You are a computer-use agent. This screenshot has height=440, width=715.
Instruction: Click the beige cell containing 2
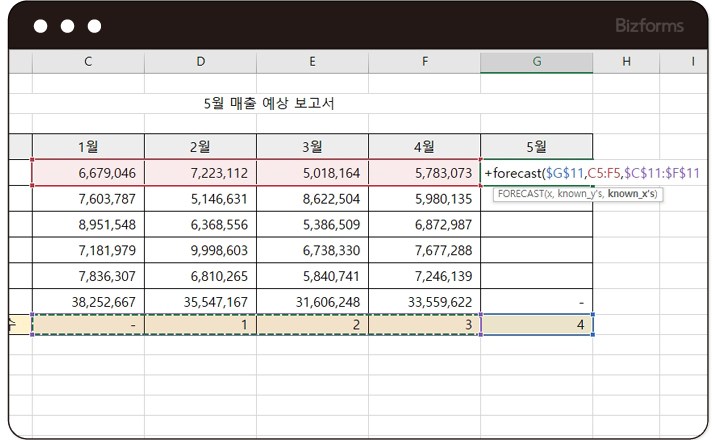(x=312, y=325)
